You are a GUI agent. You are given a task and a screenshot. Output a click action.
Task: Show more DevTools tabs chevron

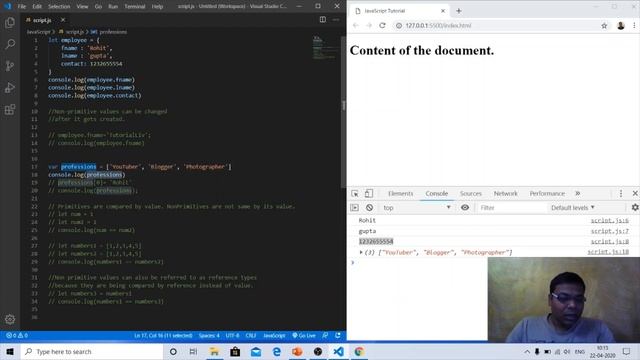(578, 193)
